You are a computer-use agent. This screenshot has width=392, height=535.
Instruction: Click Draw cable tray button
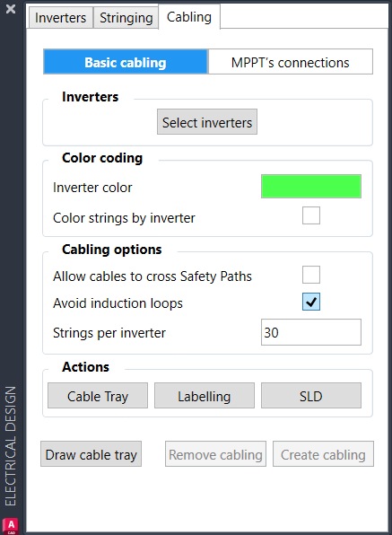click(91, 454)
